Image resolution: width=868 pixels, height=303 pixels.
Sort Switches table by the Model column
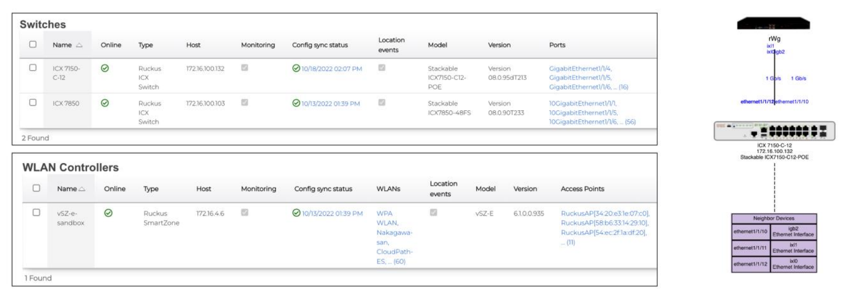tap(438, 45)
